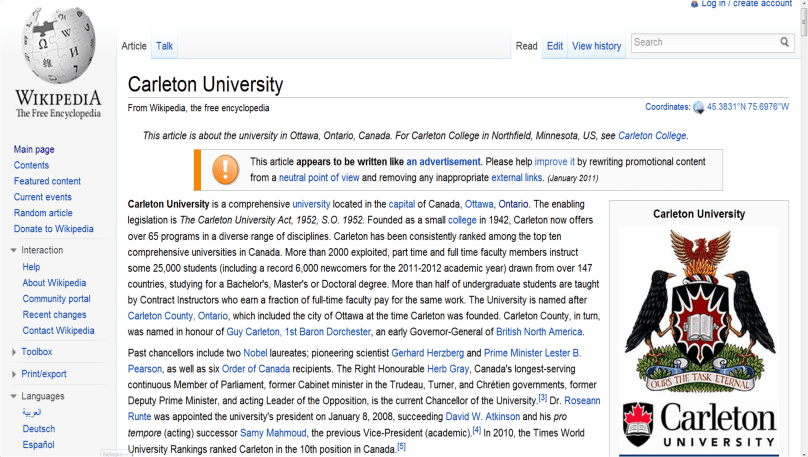Open the Carleton University coat of arms image
The height and width of the screenshot is (457, 808).
(698, 310)
